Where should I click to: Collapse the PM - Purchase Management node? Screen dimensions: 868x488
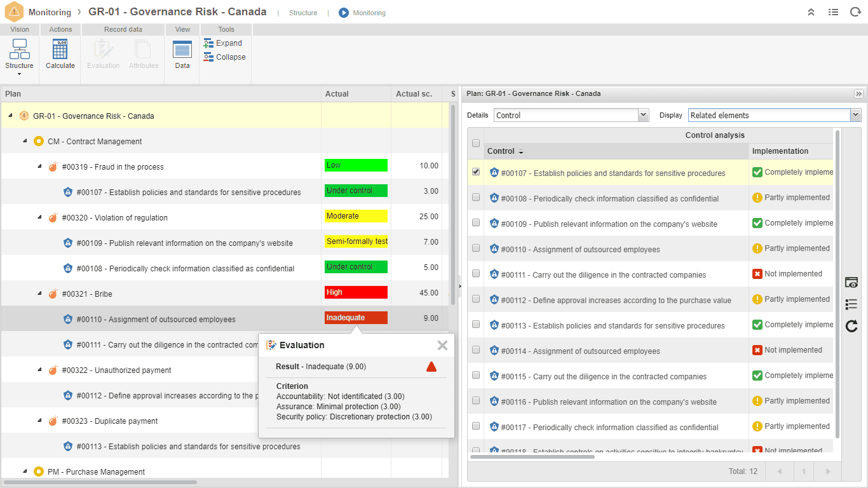click(x=25, y=471)
